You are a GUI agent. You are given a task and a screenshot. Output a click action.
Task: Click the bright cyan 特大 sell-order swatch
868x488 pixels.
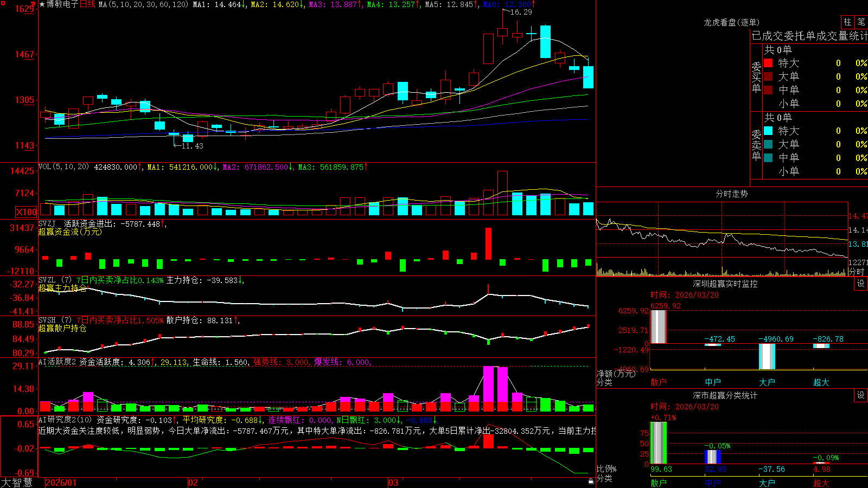pyautogui.click(x=768, y=131)
